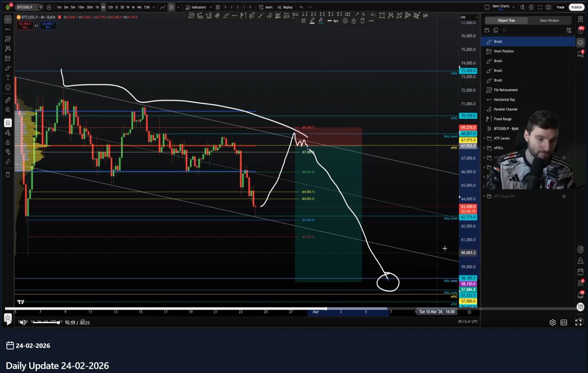Open more options in floating drawing toolbar

[x=371, y=21]
